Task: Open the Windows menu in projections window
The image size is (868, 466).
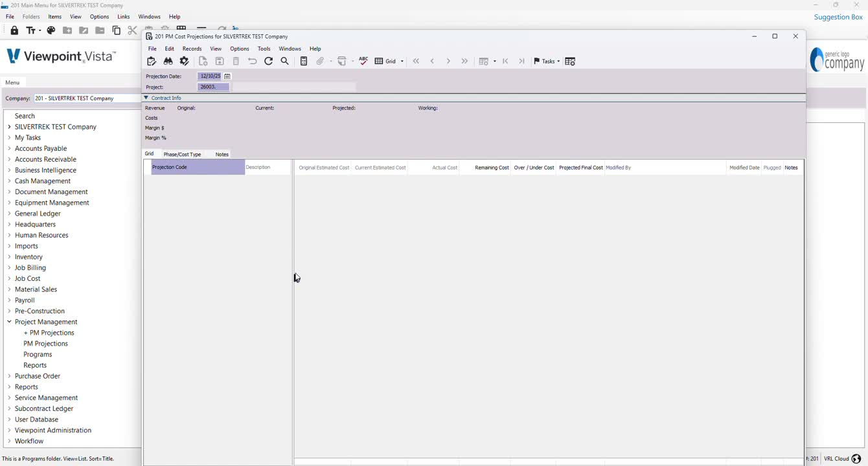Action: pyautogui.click(x=290, y=49)
